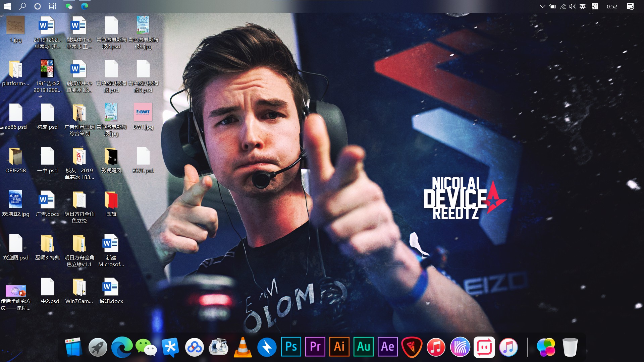The image size is (644, 362).
Task: Select the 青色微电影海报2.psd file
Action: [x=111, y=32]
